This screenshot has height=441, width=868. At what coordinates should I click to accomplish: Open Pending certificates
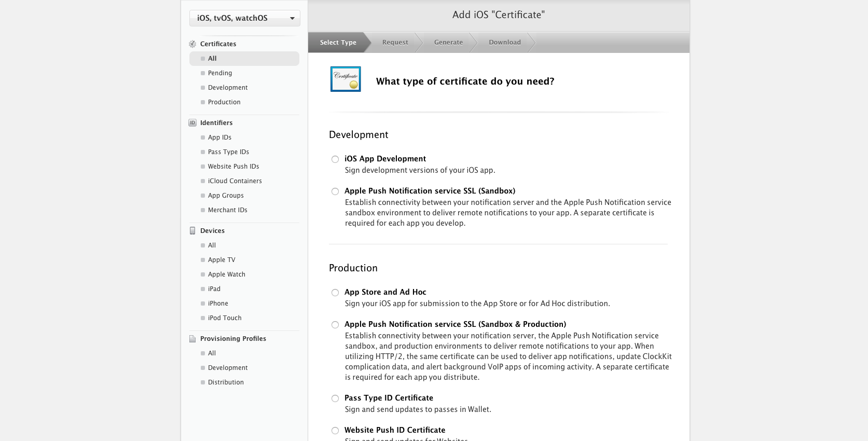(220, 73)
